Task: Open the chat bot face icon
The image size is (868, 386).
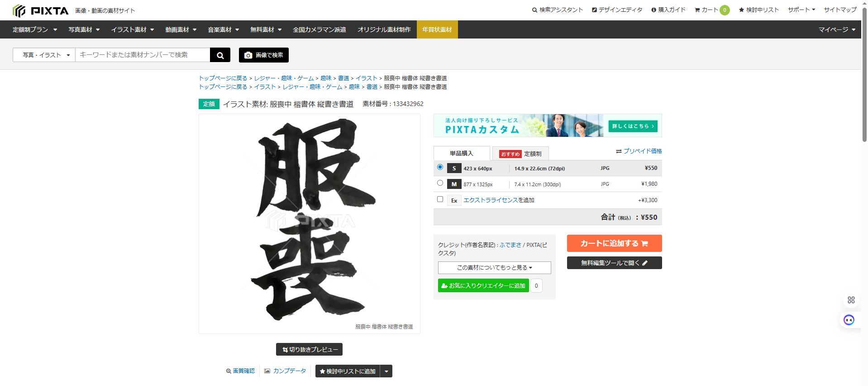Action: click(x=849, y=320)
